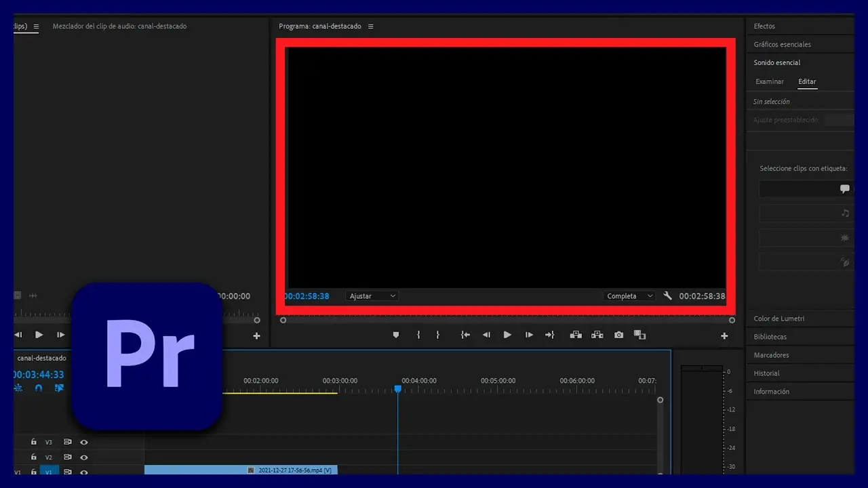Lock track V2

[x=33, y=457]
